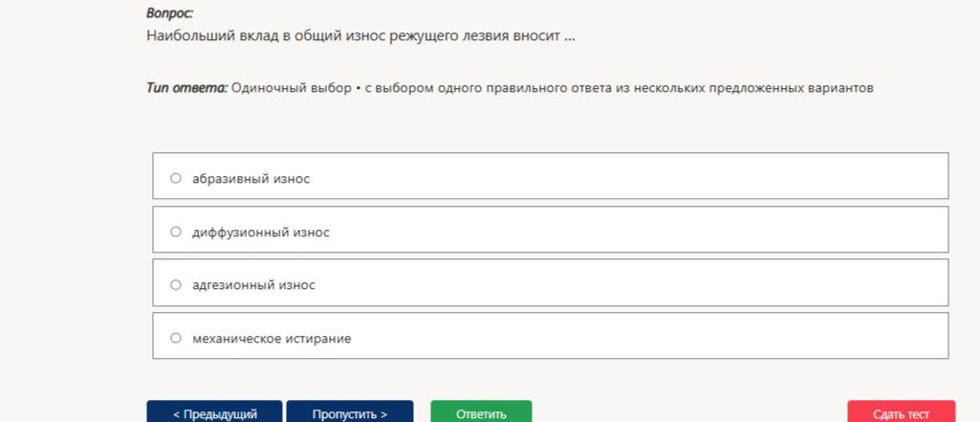Viewport: 980px width, 422px height.
Task: Click the 'механическое истирание' answer text
Action: coord(272,339)
